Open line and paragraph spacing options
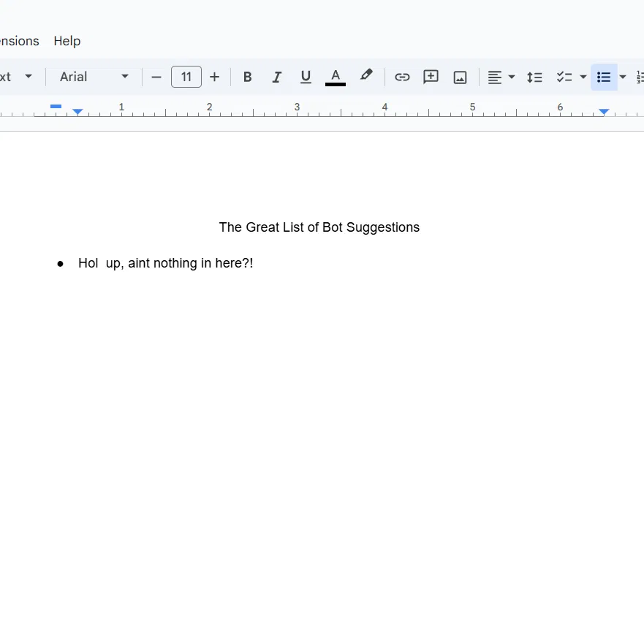Viewport: 644px width, 644px height. point(534,77)
